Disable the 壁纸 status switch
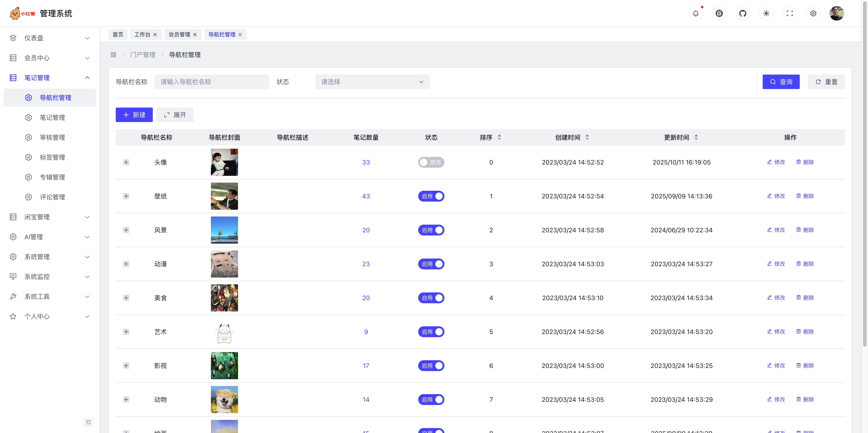 pos(431,196)
